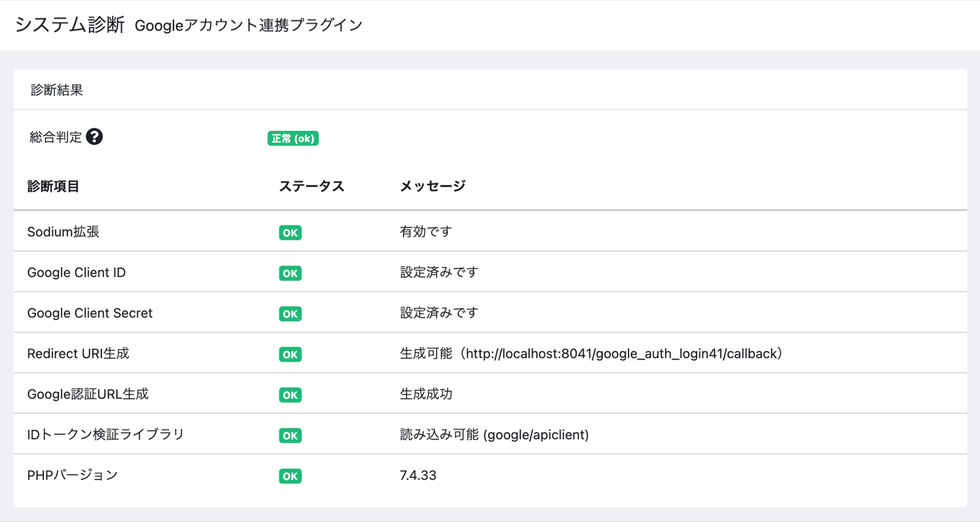Click the OK badge for IDトークン検証ライブラリ

click(x=290, y=435)
